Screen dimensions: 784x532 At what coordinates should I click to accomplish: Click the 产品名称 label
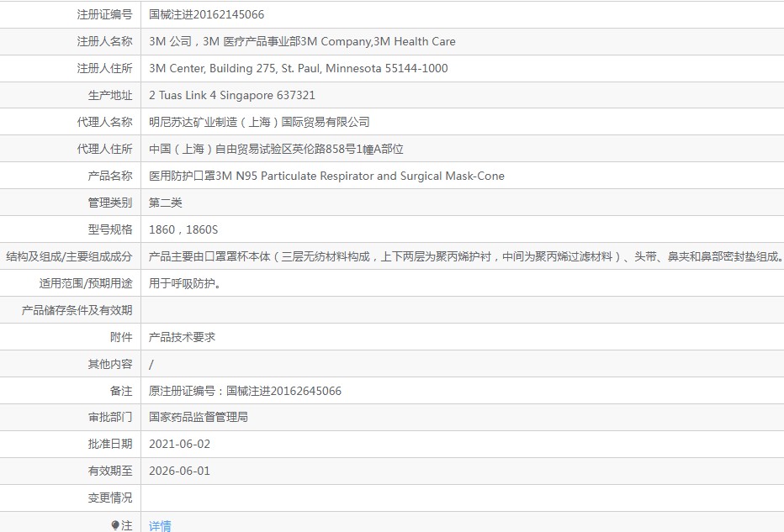pos(110,176)
